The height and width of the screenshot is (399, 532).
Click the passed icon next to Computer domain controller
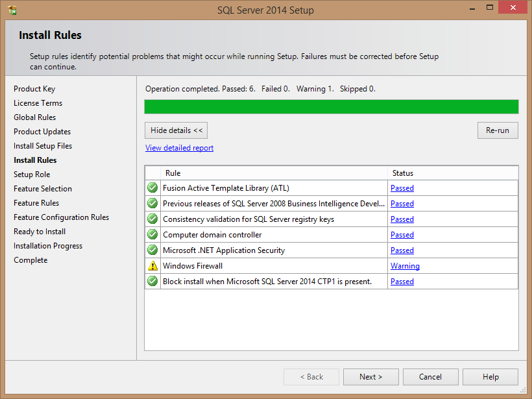coord(152,235)
